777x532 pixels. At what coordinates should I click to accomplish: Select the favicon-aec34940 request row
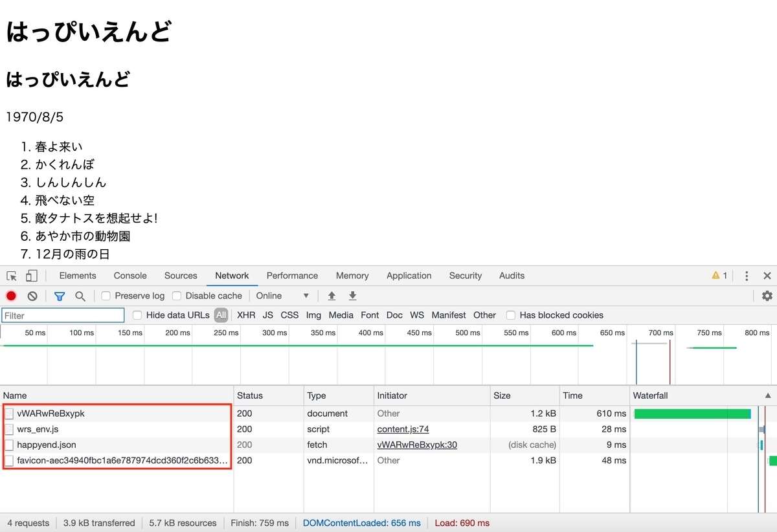(388, 460)
